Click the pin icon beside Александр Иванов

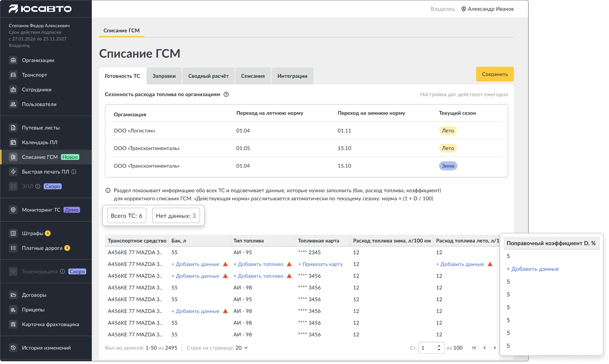tap(463, 9)
